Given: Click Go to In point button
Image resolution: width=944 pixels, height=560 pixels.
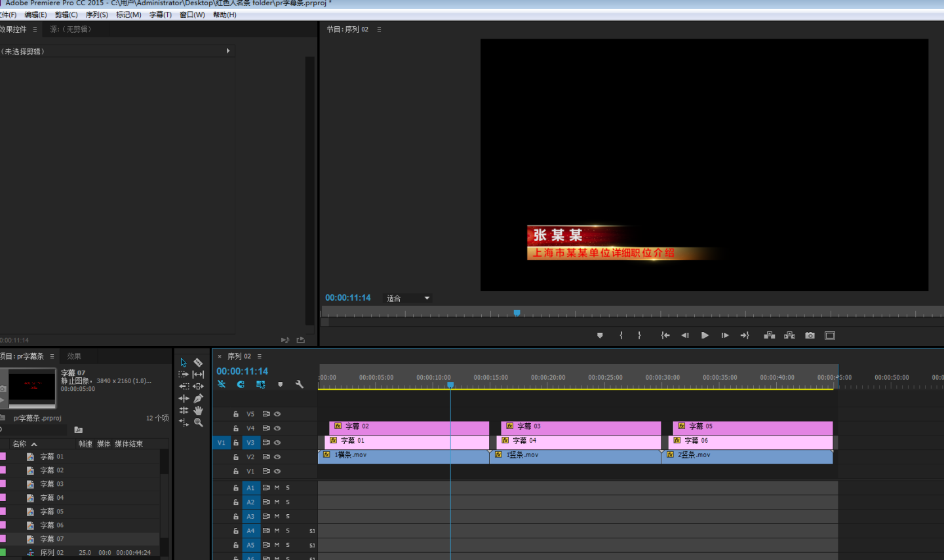Looking at the screenshot, I should tap(665, 335).
